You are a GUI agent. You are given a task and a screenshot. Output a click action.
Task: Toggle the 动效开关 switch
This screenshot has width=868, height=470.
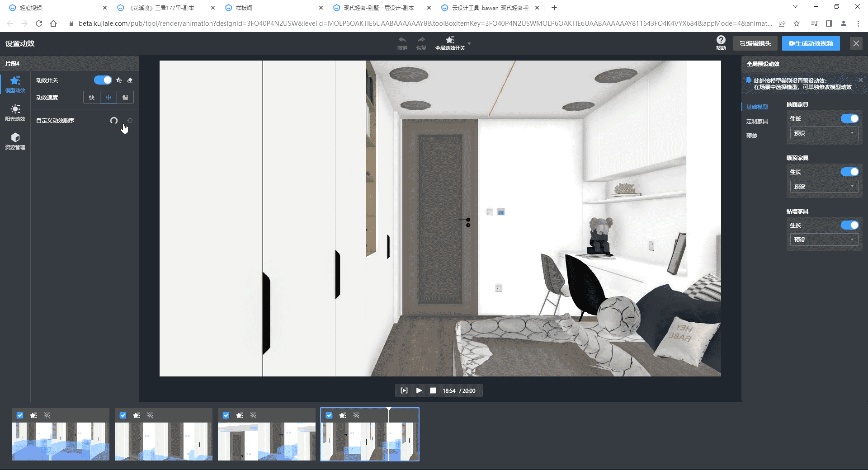[103, 80]
